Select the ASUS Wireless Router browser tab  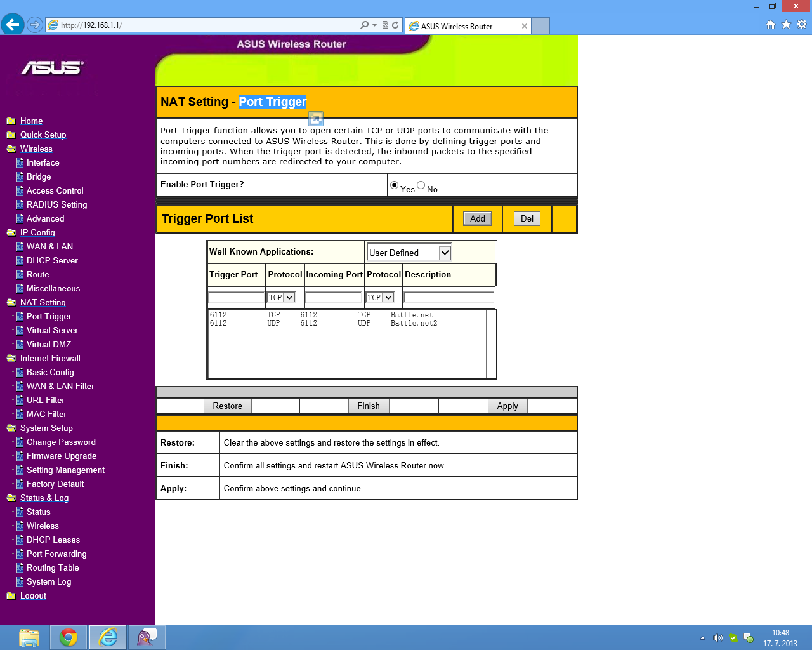click(468, 26)
